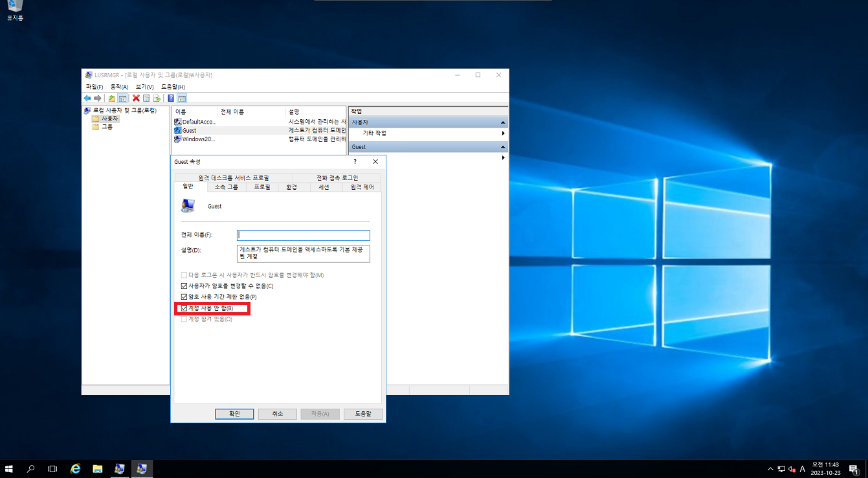
Task: Click the red X Delete toolbar icon
Action: pyautogui.click(x=136, y=98)
